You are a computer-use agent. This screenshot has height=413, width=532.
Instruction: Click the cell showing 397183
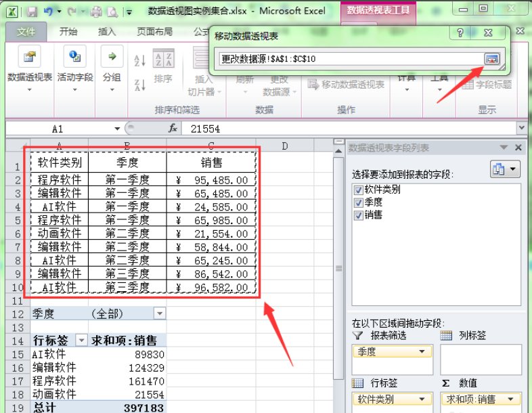tap(127, 407)
